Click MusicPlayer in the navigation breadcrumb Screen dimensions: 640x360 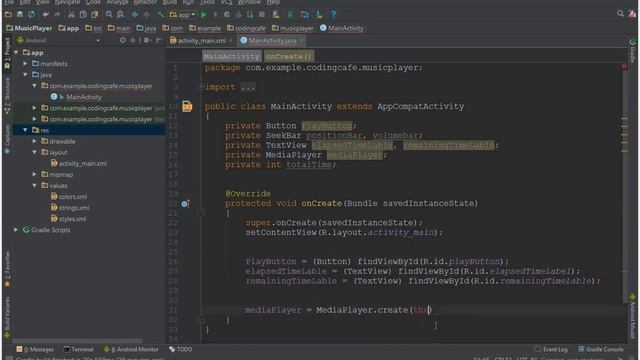[x=29, y=28]
